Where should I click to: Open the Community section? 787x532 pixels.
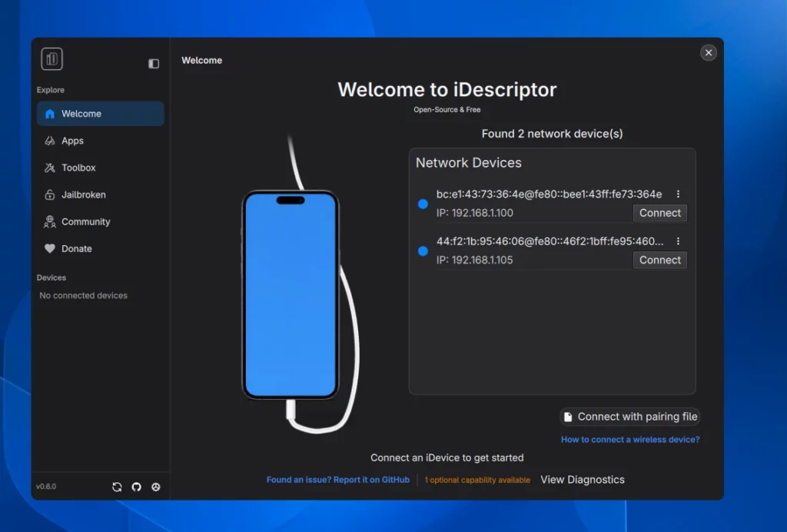pos(101,222)
